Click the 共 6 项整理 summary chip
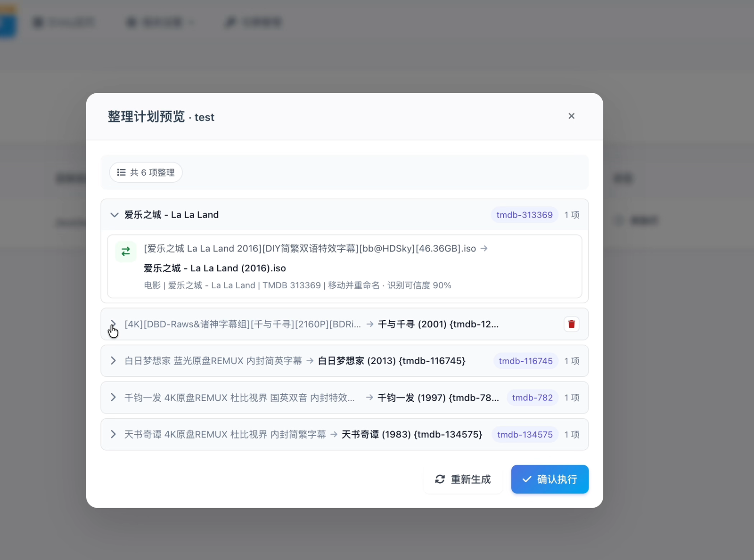The height and width of the screenshot is (560, 754). pos(146,172)
